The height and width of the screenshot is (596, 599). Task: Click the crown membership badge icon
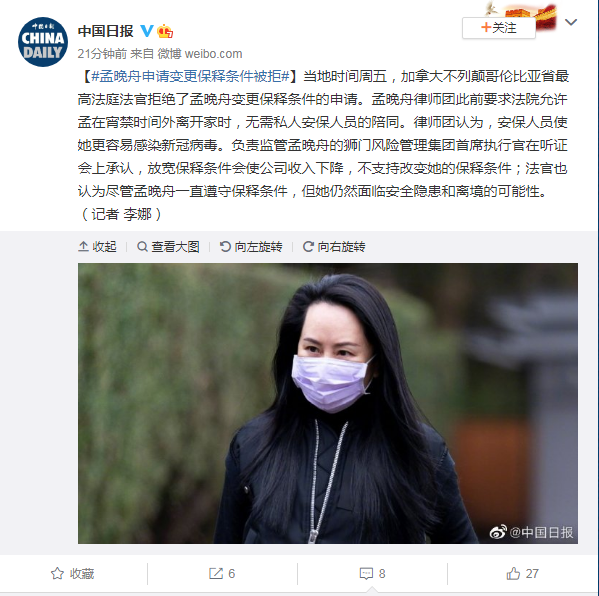(165, 31)
